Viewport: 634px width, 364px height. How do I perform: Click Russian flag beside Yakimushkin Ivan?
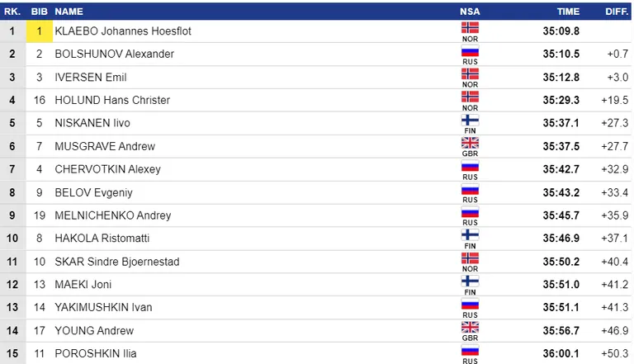point(470,304)
